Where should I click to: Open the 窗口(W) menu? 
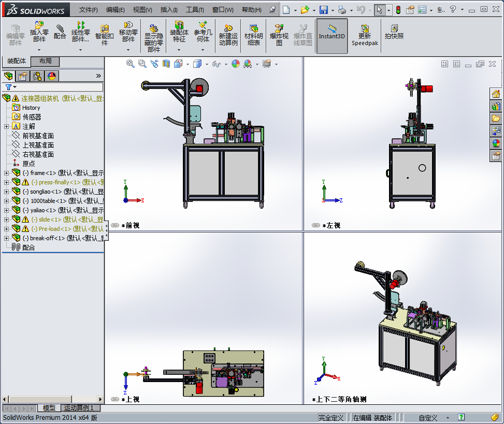[223, 10]
